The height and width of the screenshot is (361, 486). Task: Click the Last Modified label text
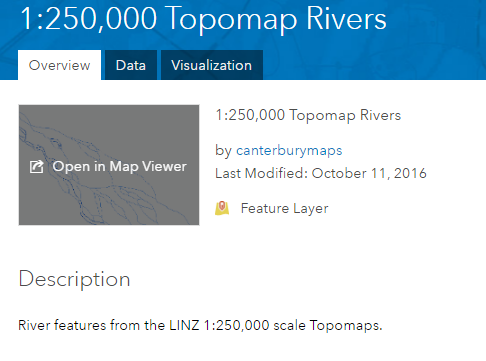click(x=261, y=173)
